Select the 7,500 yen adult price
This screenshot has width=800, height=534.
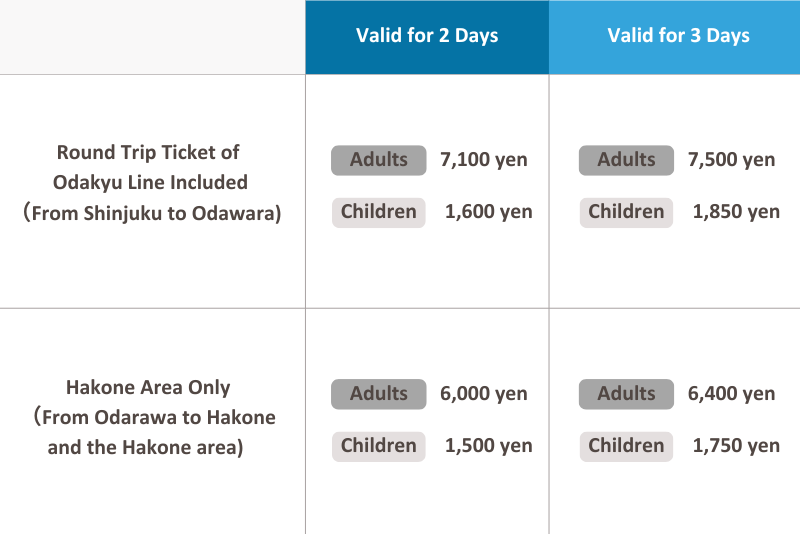pos(731,160)
